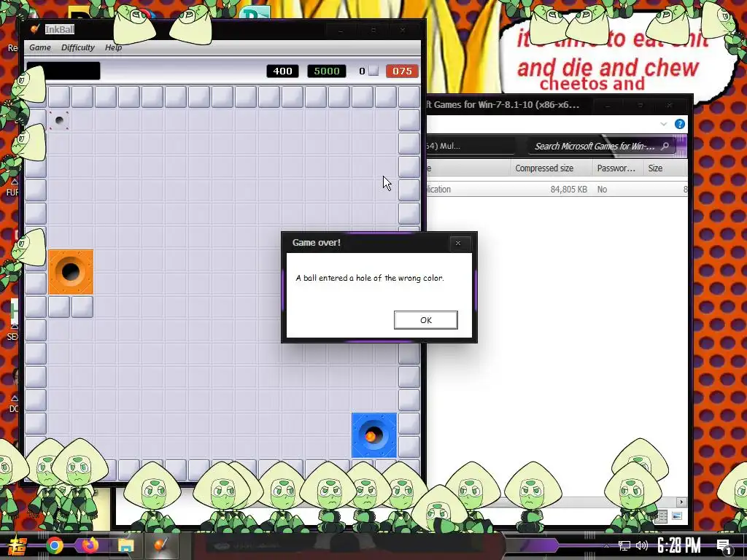The width and height of the screenshot is (747, 560).
Task: Launch Firefox from taskbar
Action: (90, 545)
